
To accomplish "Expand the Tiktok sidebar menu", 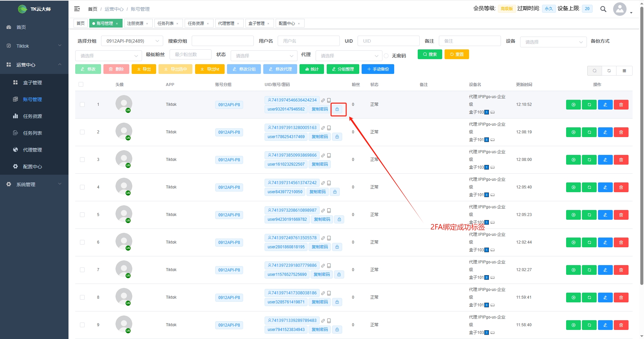I will point(34,46).
